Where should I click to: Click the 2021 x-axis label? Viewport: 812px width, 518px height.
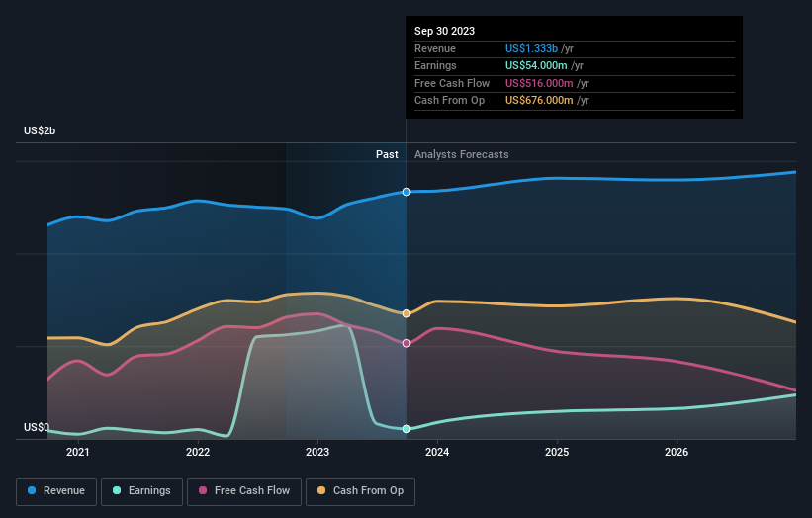tap(78, 452)
